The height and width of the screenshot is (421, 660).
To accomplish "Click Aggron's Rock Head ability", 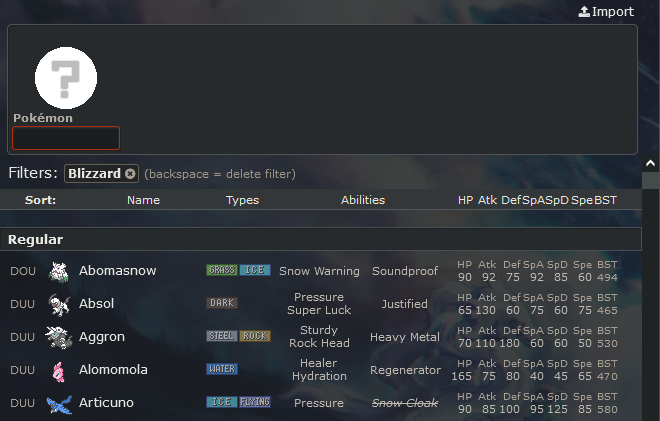I will pyautogui.click(x=319, y=343).
